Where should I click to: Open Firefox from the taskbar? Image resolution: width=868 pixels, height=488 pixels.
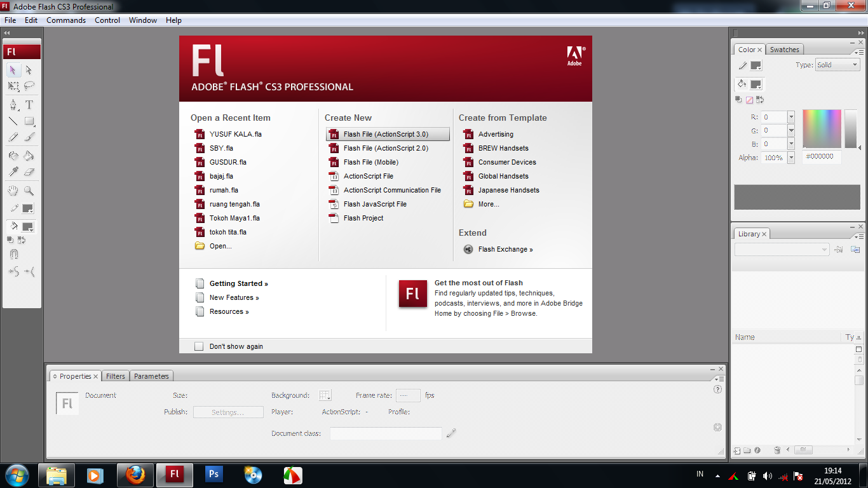click(135, 475)
